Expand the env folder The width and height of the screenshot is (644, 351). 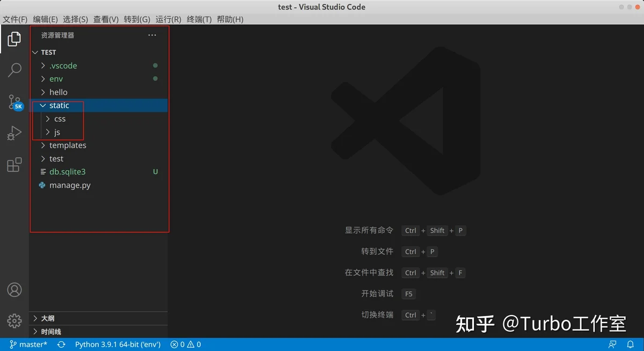pos(99,79)
